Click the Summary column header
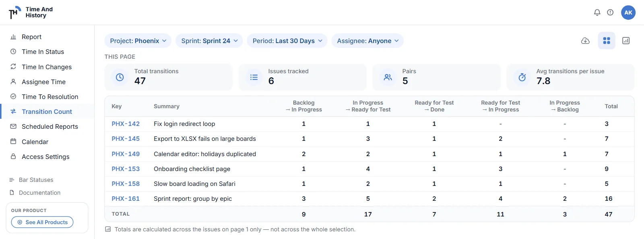Screen dimensions: 644x239 pyautogui.click(x=167, y=106)
